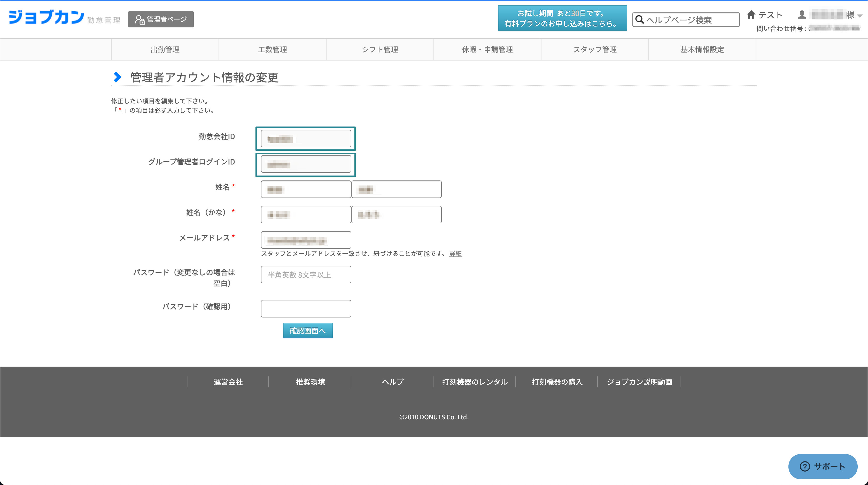Viewport: 868px width, 485px height.
Task: Open the 推奨環境 footer link
Action: (x=310, y=382)
